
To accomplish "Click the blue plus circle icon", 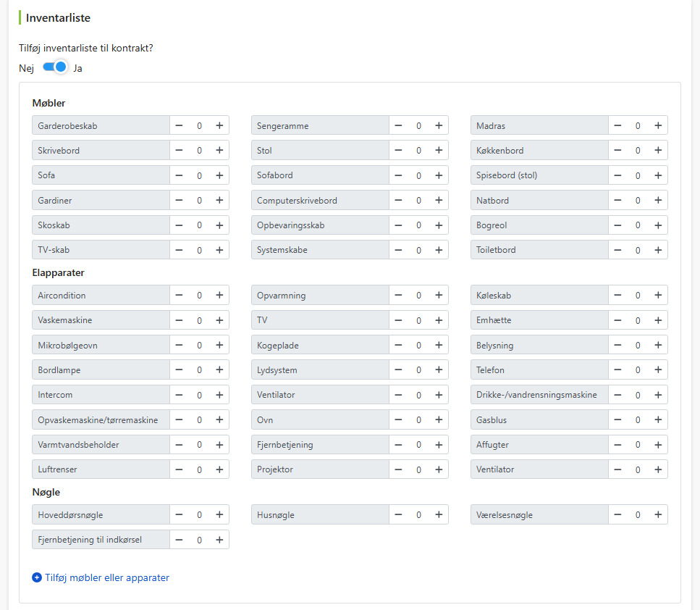I will click(x=37, y=577).
